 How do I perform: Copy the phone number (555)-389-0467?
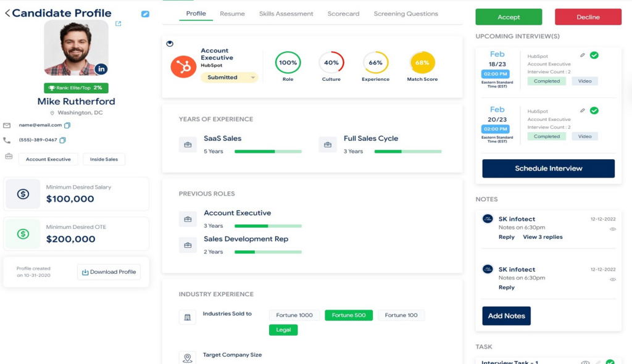(x=62, y=140)
